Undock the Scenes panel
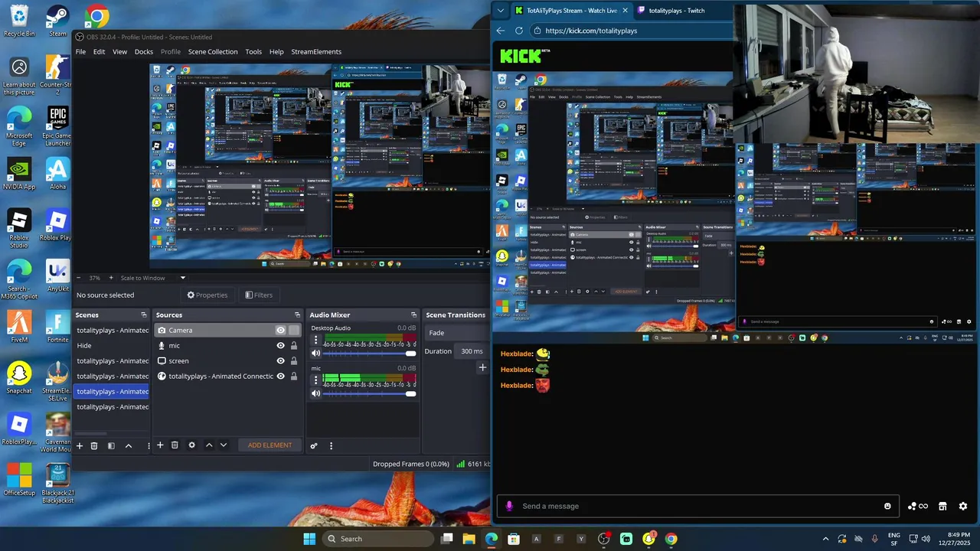The image size is (980, 551). tap(143, 315)
